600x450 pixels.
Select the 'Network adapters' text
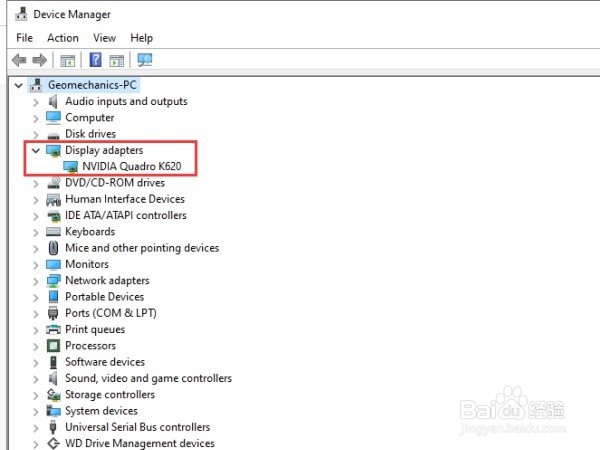pos(107,280)
